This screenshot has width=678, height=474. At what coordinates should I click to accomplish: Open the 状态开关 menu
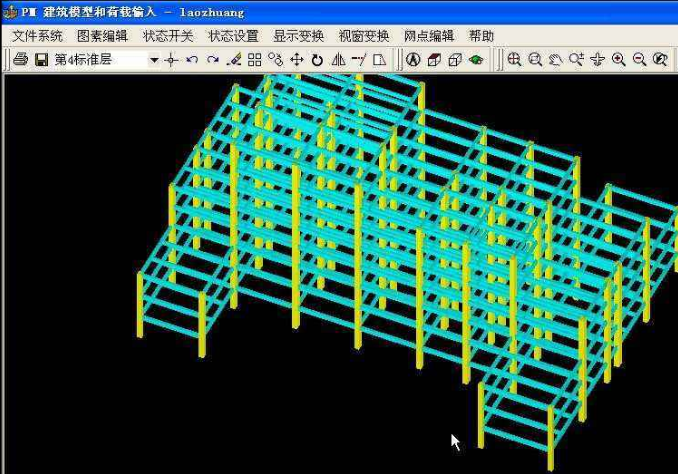coord(168,36)
